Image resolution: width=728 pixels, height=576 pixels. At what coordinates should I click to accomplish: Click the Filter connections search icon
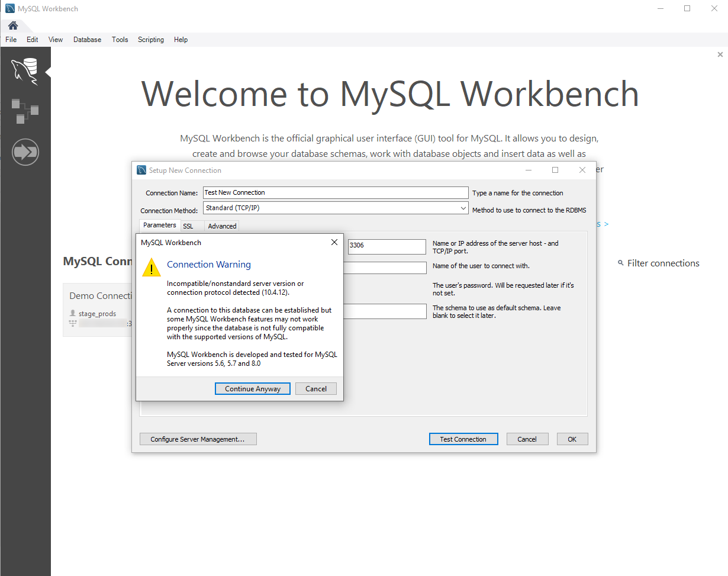621,263
